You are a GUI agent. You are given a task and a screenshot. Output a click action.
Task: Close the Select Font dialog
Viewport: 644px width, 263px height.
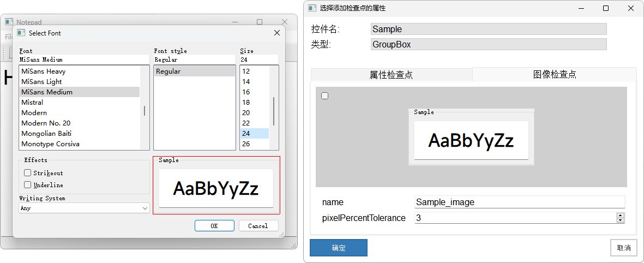pos(277,33)
